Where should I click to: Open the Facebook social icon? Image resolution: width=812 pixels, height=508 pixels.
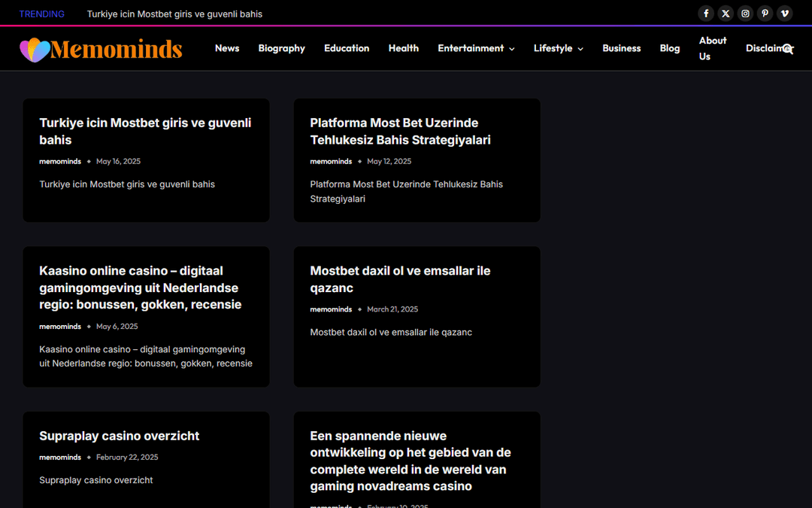[706, 14]
